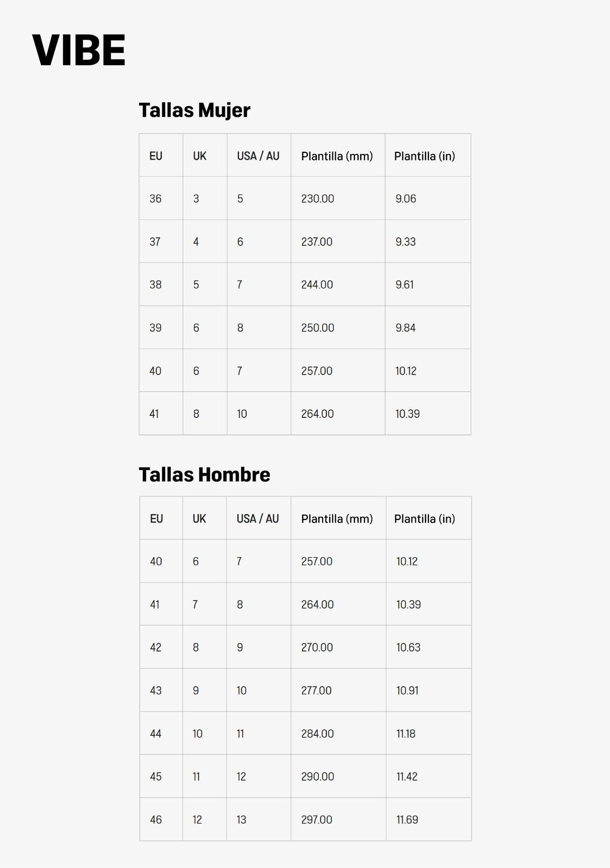610x868 pixels.
Task: Click the 230.00 insole value
Action: (x=318, y=199)
